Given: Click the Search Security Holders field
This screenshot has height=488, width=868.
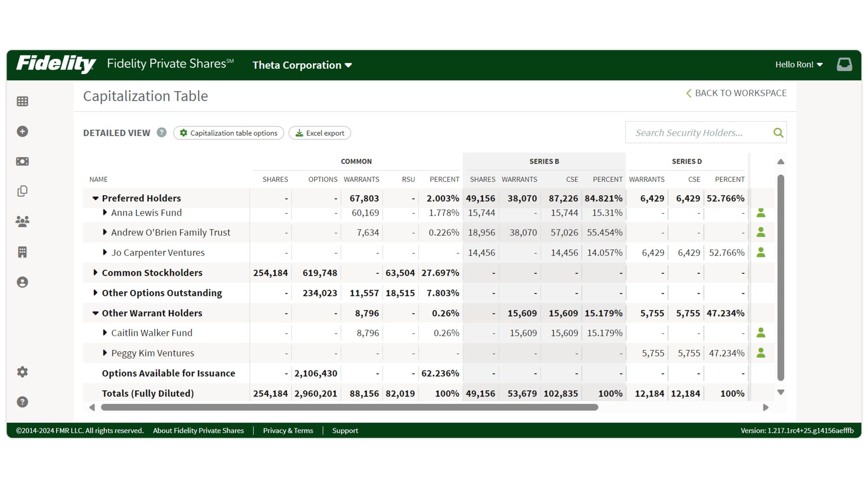Looking at the screenshot, I should coord(694,132).
